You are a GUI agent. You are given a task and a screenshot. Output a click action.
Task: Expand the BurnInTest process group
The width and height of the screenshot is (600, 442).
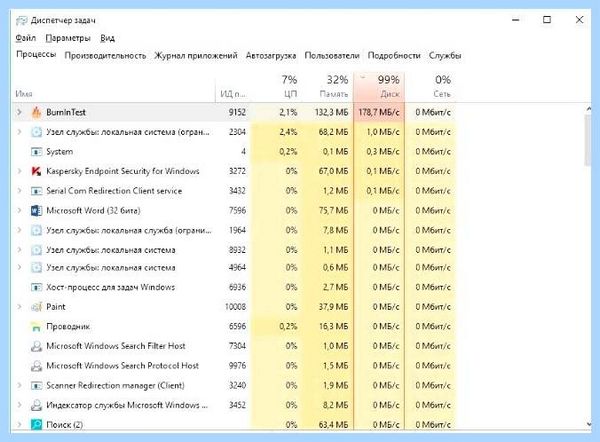tap(19, 112)
